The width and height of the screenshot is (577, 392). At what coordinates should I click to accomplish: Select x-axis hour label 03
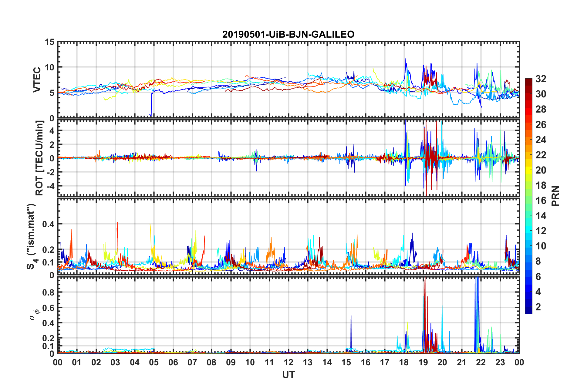pyautogui.click(x=115, y=362)
